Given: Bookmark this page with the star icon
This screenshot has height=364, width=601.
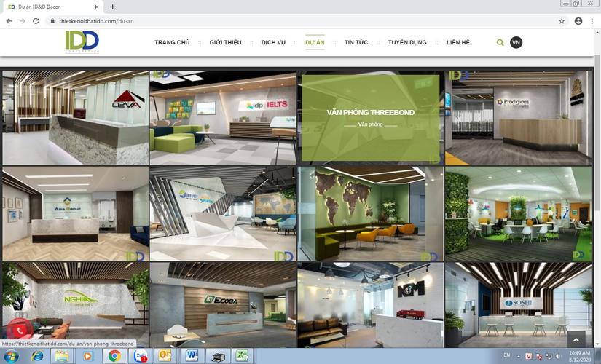Looking at the screenshot, I should coord(562,21).
